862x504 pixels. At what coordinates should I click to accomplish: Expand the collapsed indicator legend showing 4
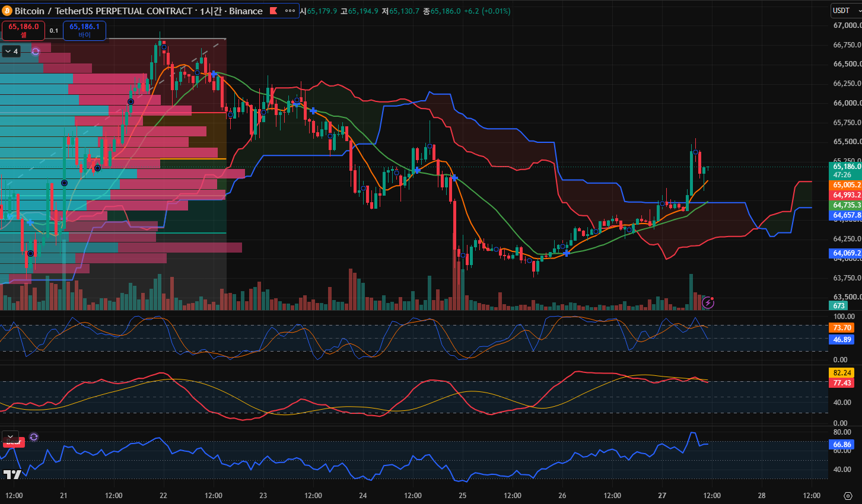tap(12, 52)
